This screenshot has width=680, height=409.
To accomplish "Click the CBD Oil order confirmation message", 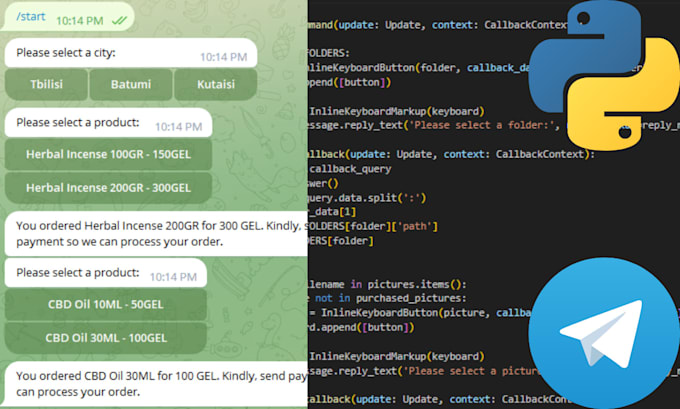I will coord(155,382).
